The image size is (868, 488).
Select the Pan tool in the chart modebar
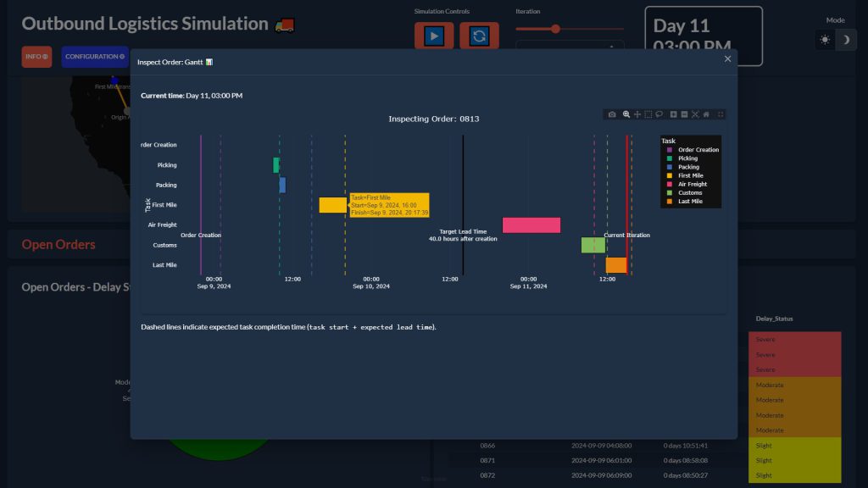tap(637, 114)
